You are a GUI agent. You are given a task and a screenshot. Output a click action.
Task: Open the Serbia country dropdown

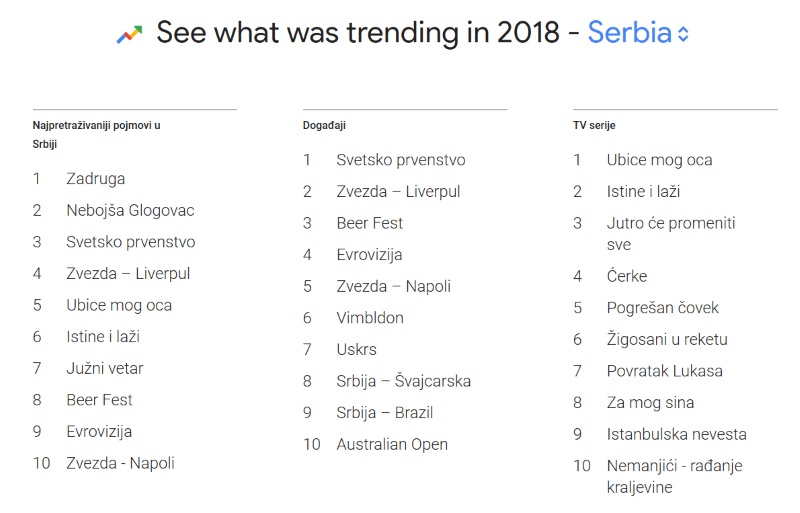point(638,33)
